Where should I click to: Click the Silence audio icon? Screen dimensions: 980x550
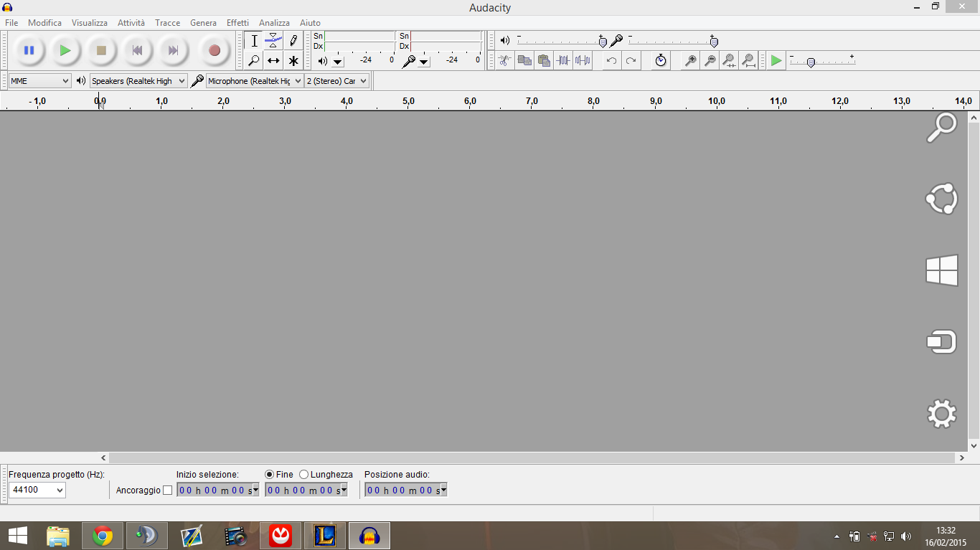click(x=583, y=60)
